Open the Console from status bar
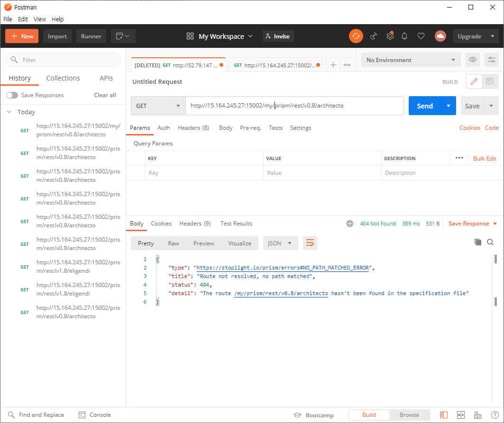 point(95,415)
